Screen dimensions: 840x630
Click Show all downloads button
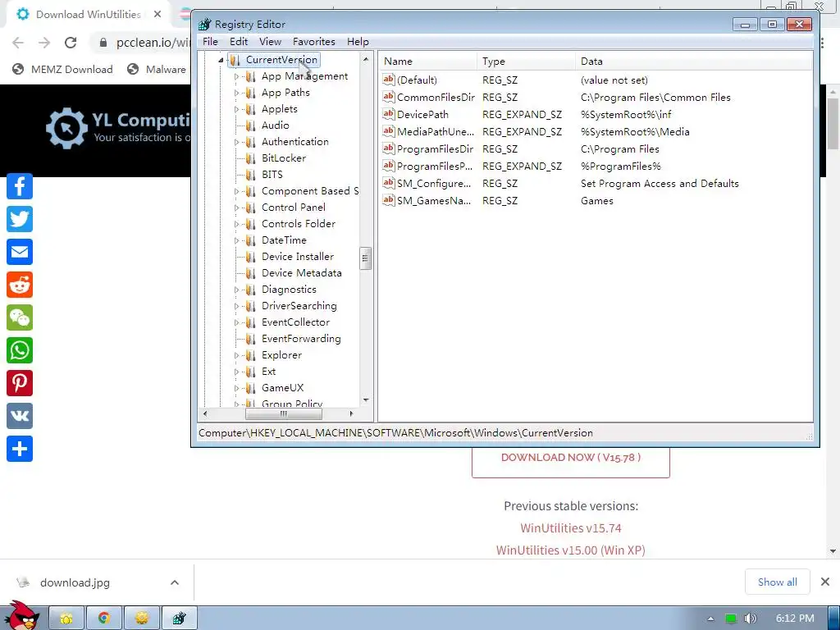[x=778, y=582]
